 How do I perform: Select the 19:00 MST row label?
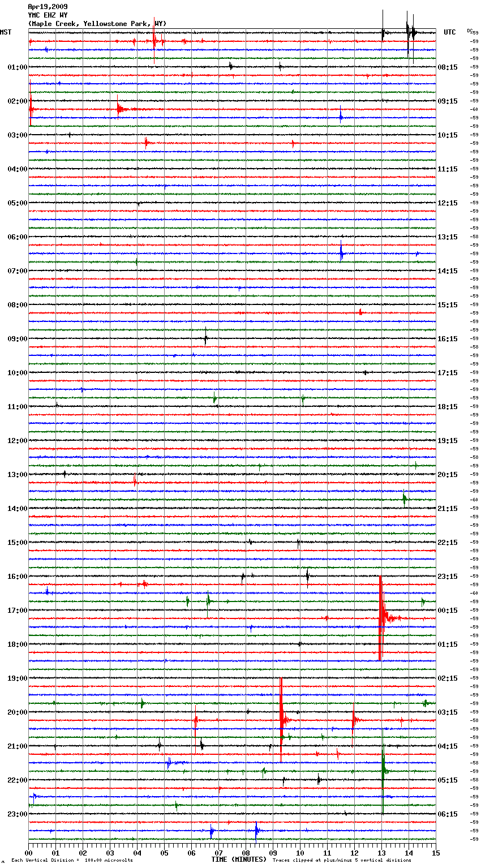18,678
